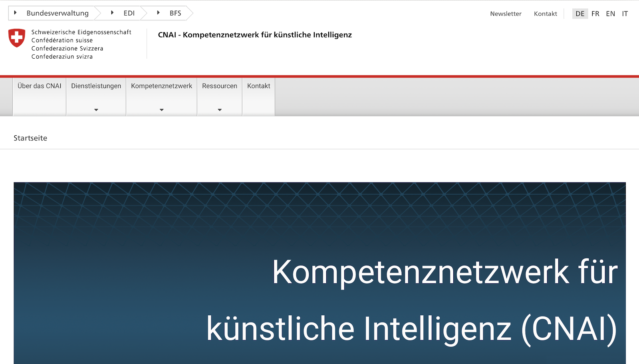This screenshot has width=639, height=364.
Task: Click the Swiss coat of arms logo
Action: (16, 38)
